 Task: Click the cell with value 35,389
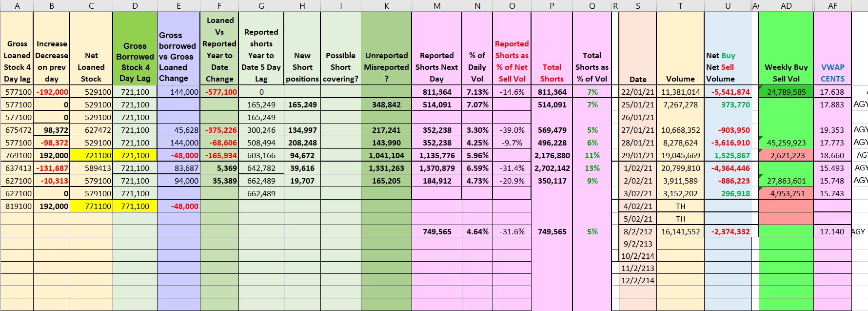tap(219, 181)
